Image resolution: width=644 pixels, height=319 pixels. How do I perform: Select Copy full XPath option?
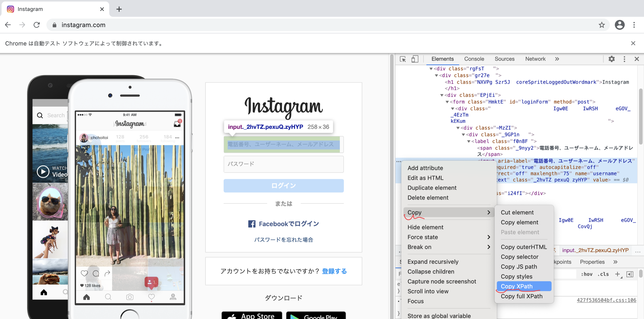point(522,296)
